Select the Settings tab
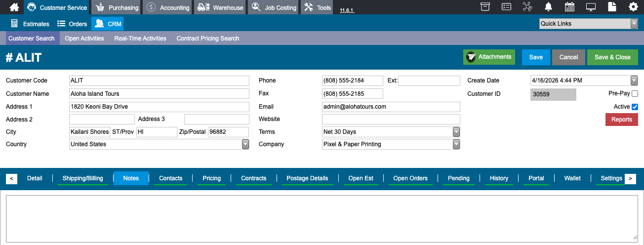 [x=611, y=178]
